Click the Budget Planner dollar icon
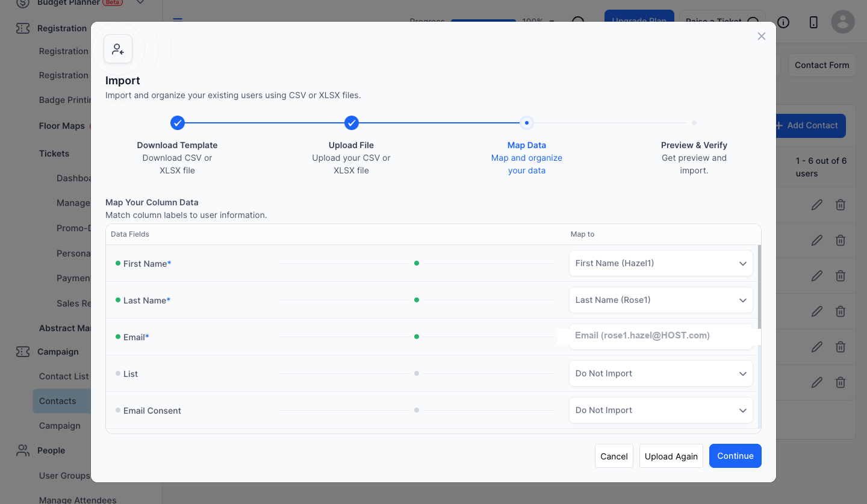 coord(23,2)
